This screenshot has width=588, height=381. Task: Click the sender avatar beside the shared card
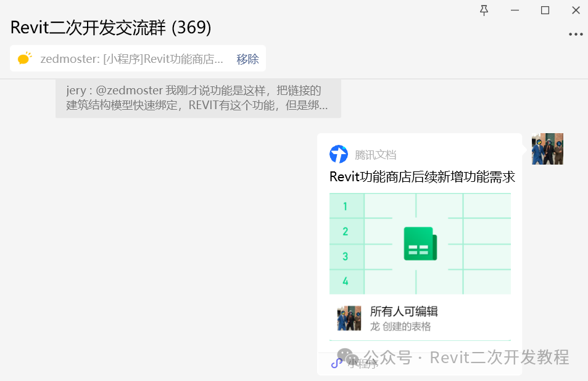tap(547, 149)
